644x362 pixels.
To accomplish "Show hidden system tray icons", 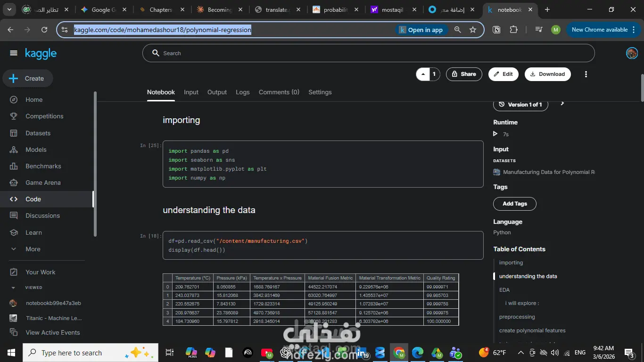I will click(520, 353).
